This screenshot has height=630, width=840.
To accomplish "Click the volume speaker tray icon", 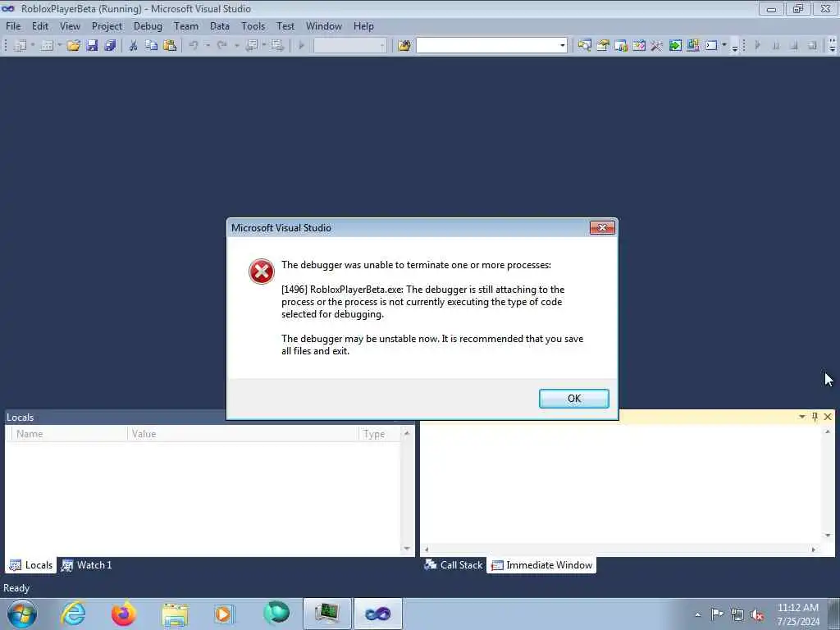I will (x=757, y=614).
